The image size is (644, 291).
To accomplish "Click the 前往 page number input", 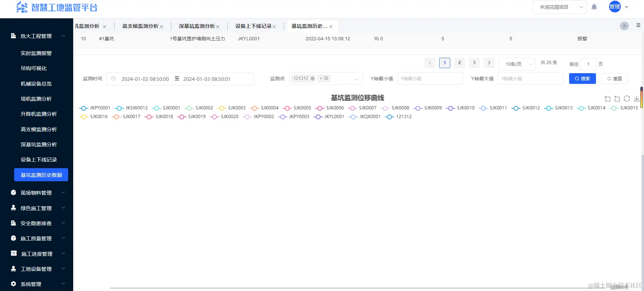I will coord(588,64).
